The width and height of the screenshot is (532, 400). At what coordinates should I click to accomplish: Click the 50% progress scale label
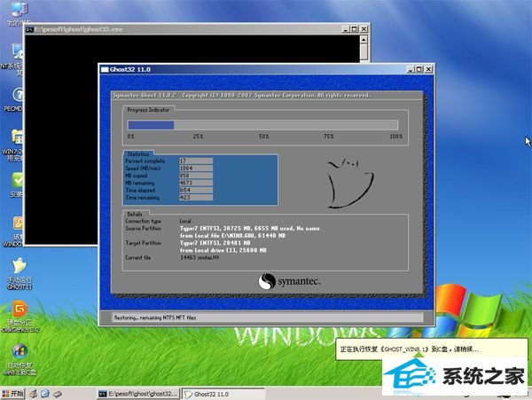pos(263,136)
